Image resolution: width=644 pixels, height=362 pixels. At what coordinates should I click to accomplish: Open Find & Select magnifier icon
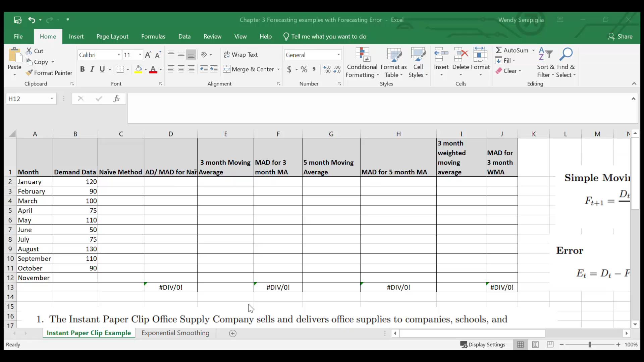(566, 54)
